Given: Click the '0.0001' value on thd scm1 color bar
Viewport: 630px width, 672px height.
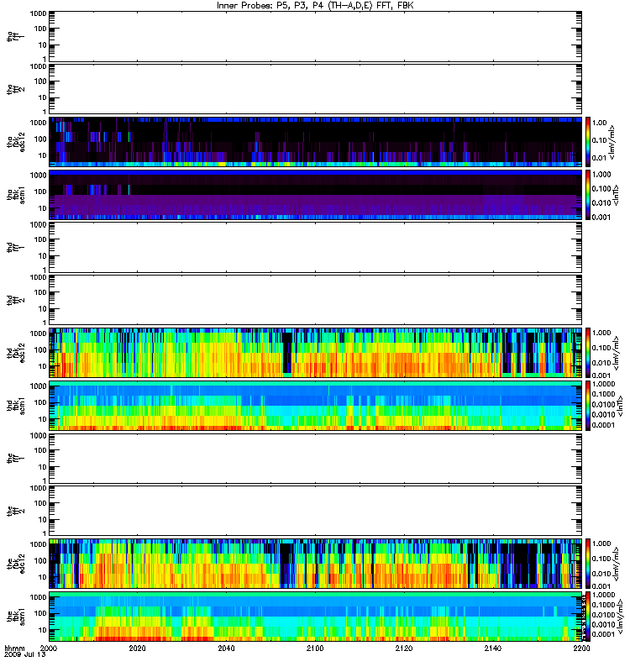Looking at the screenshot, I should [603, 425].
